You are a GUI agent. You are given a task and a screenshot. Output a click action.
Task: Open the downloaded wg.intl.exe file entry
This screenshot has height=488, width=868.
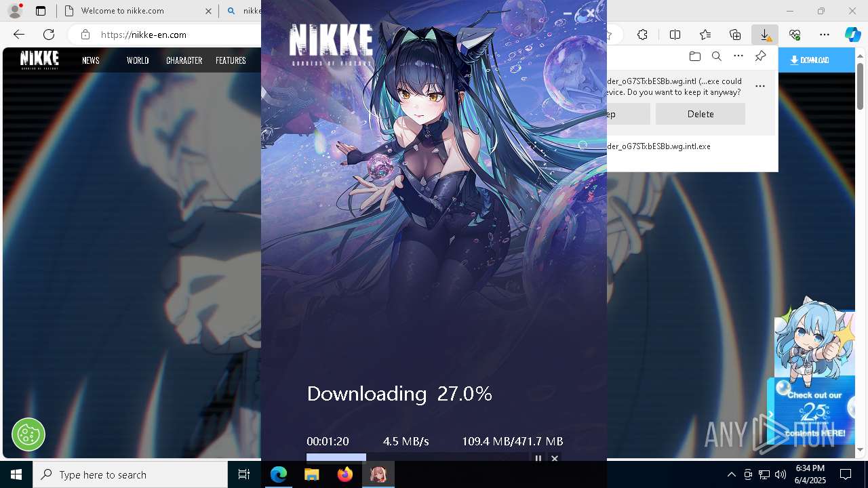659,146
